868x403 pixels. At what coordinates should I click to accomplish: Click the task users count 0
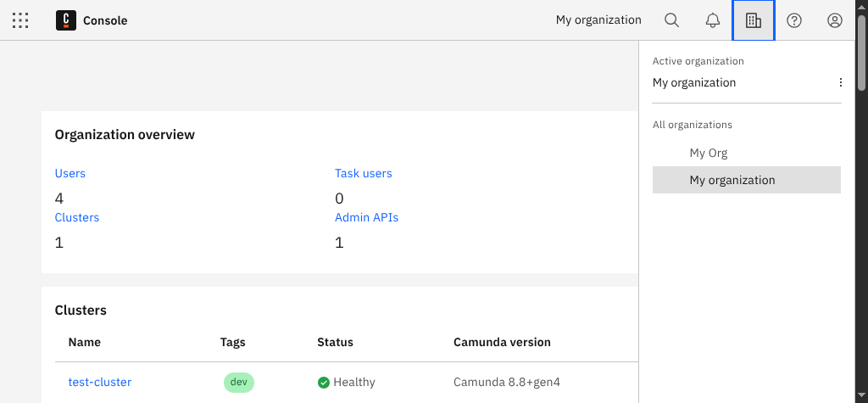point(339,199)
